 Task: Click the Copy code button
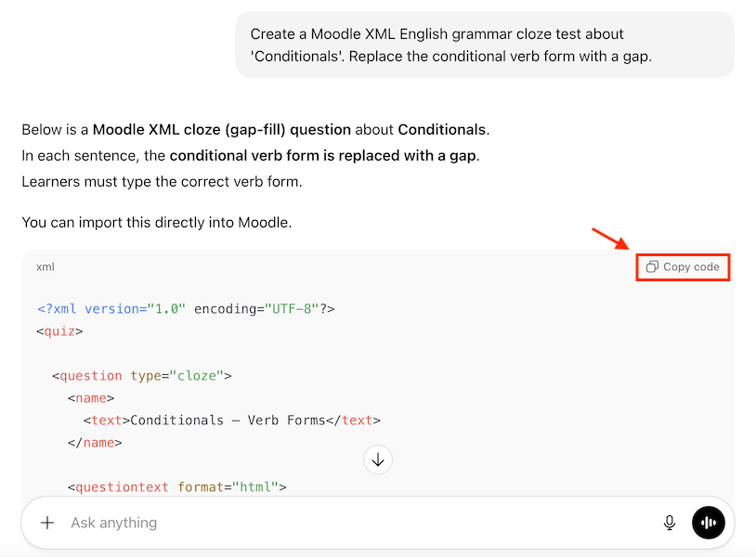(684, 267)
